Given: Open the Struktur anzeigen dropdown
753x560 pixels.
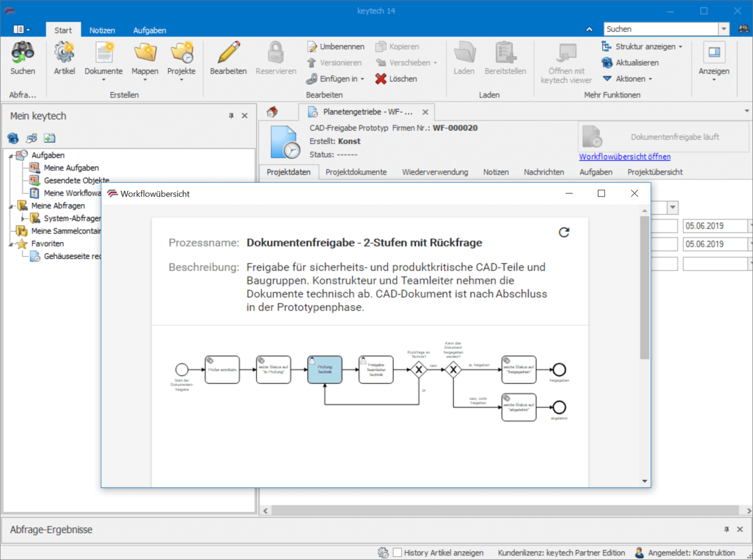Looking at the screenshot, I should (680, 47).
